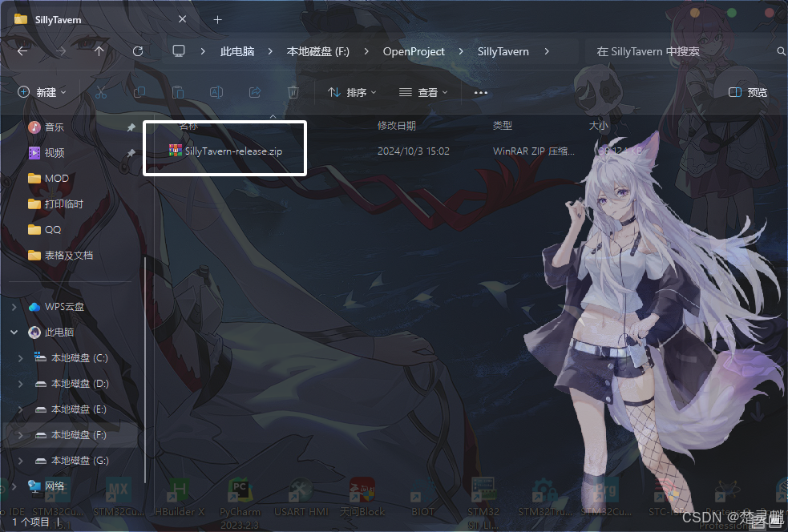Image resolution: width=788 pixels, height=532 pixels.
Task: Collapse the 此电脑 tree node
Action: pyautogui.click(x=14, y=332)
